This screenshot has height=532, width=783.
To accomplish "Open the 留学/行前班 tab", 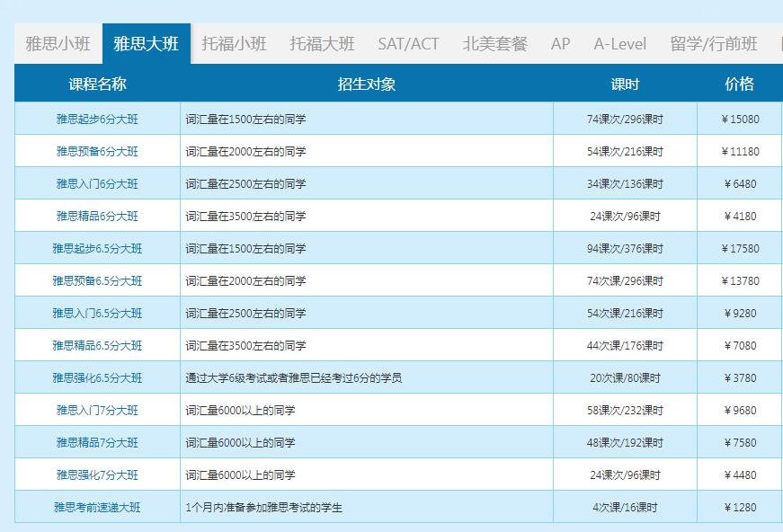I will (714, 44).
